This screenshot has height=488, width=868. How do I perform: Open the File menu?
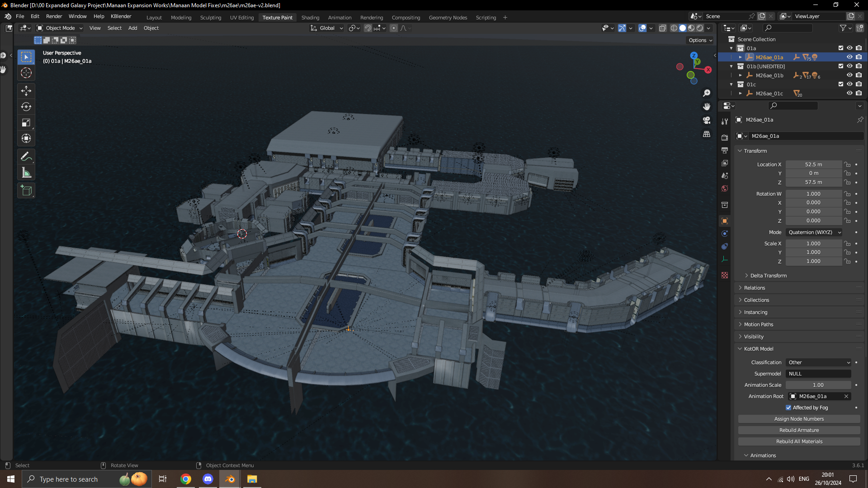[20, 16]
